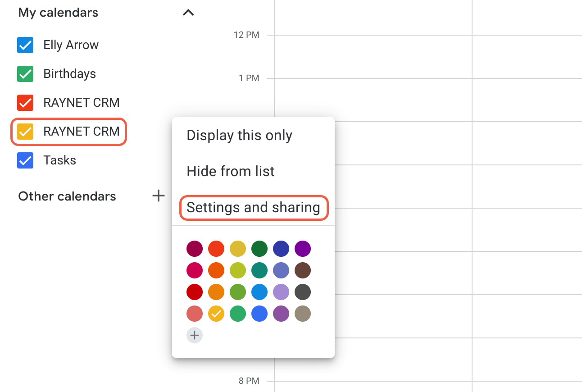This screenshot has width=582, height=392.
Task: Select the dark green swatch
Action: [259, 249]
